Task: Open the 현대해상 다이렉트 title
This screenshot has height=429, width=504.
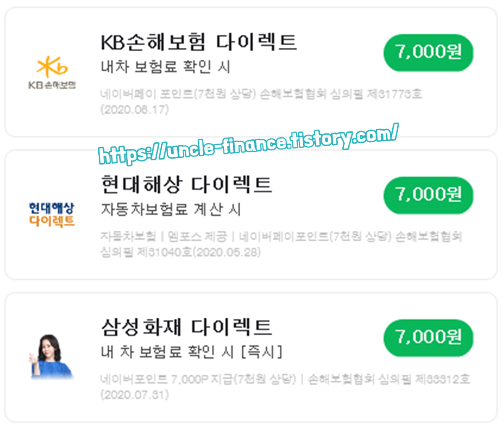Action: click(186, 185)
